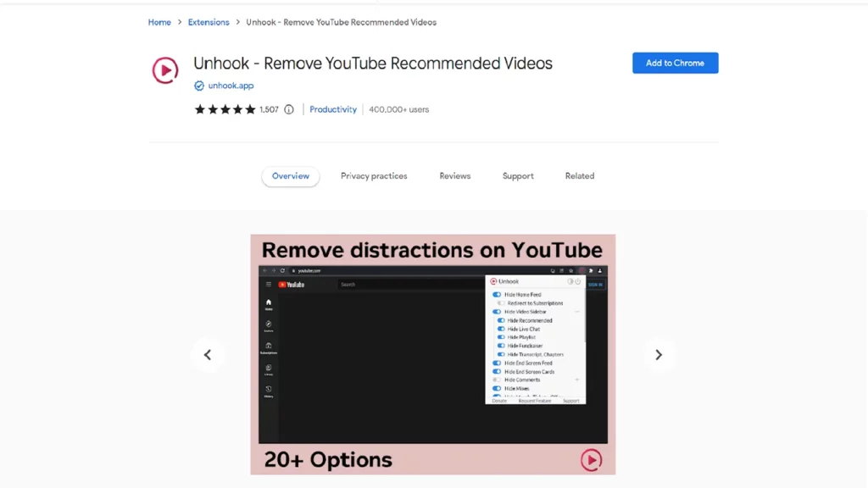Click the Unhook extension logo icon

[165, 70]
